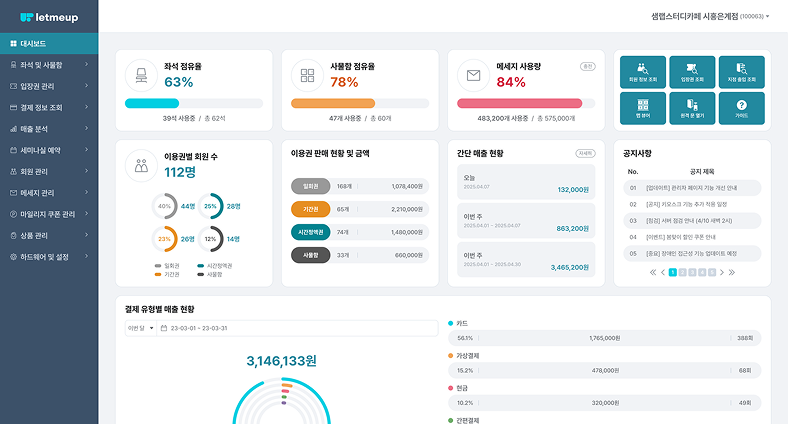
Task: Select notice page 3
Action: coord(692,272)
